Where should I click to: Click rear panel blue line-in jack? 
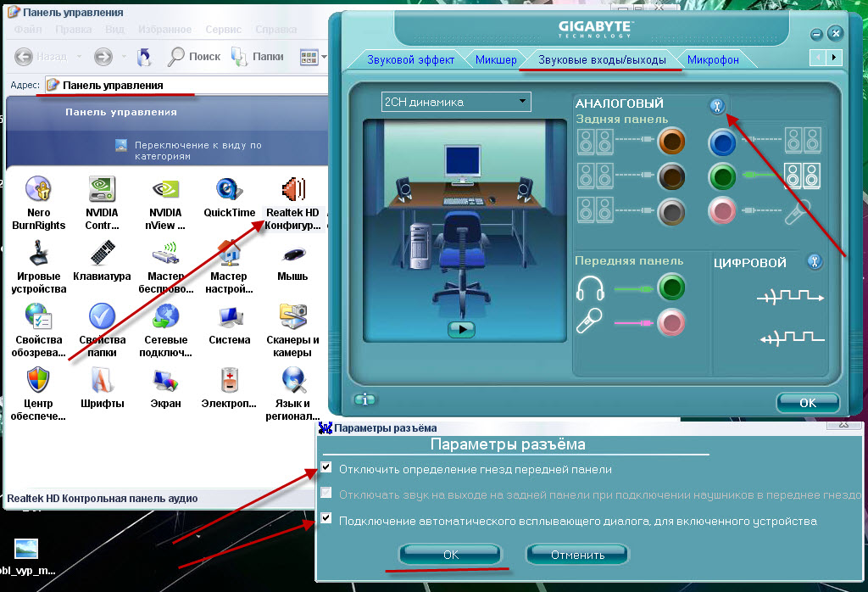(722, 142)
